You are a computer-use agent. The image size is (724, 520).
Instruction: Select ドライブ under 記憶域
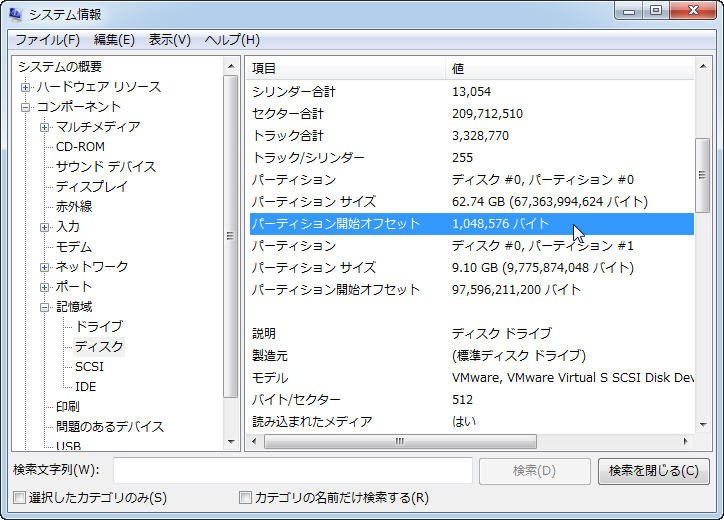99,327
